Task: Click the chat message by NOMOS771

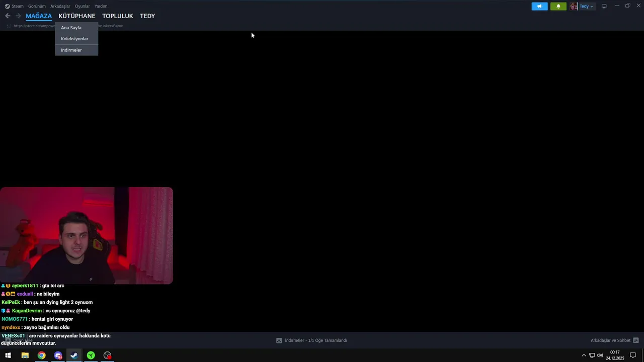Action: 37,319
